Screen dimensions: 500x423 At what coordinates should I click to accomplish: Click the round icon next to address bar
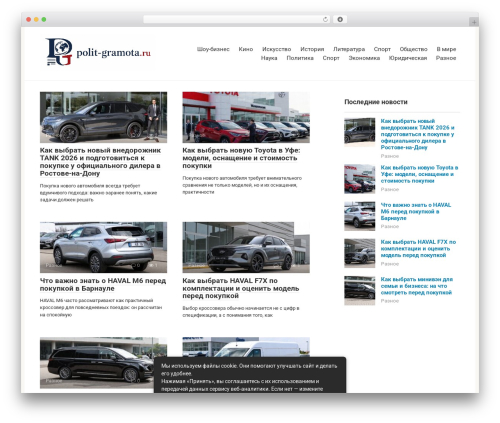tap(340, 19)
